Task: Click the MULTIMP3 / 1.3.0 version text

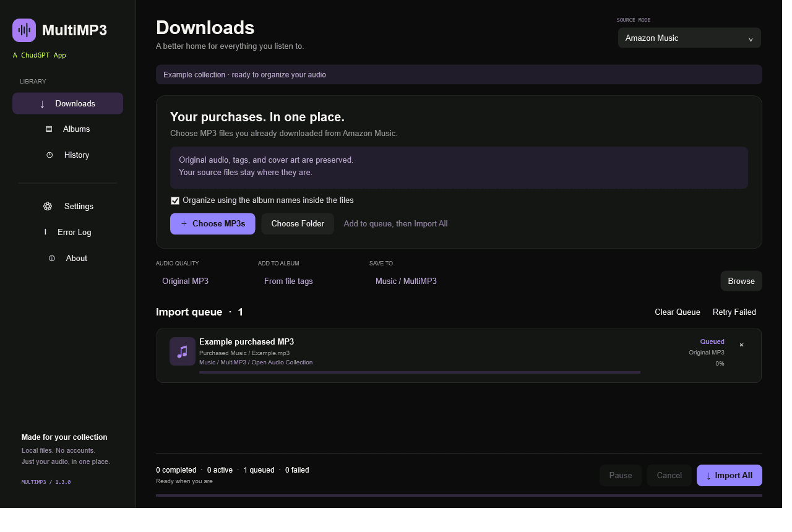Action: pyautogui.click(x=46, y=482)
